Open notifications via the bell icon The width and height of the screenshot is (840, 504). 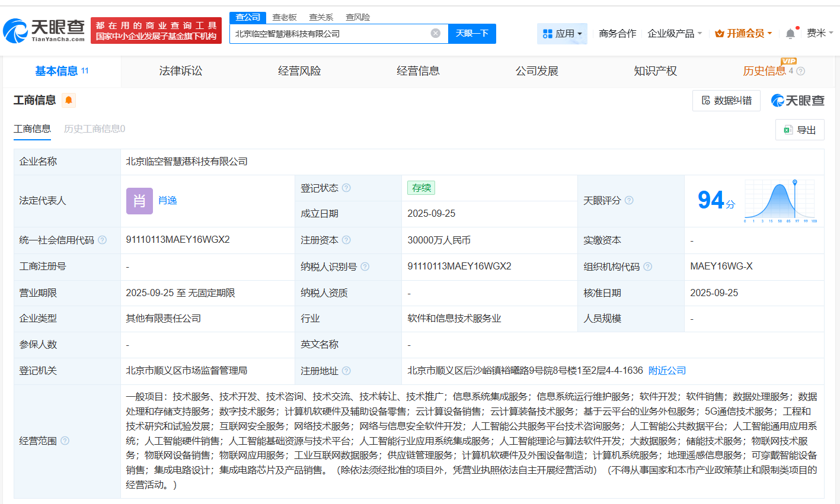pos(790,33)
